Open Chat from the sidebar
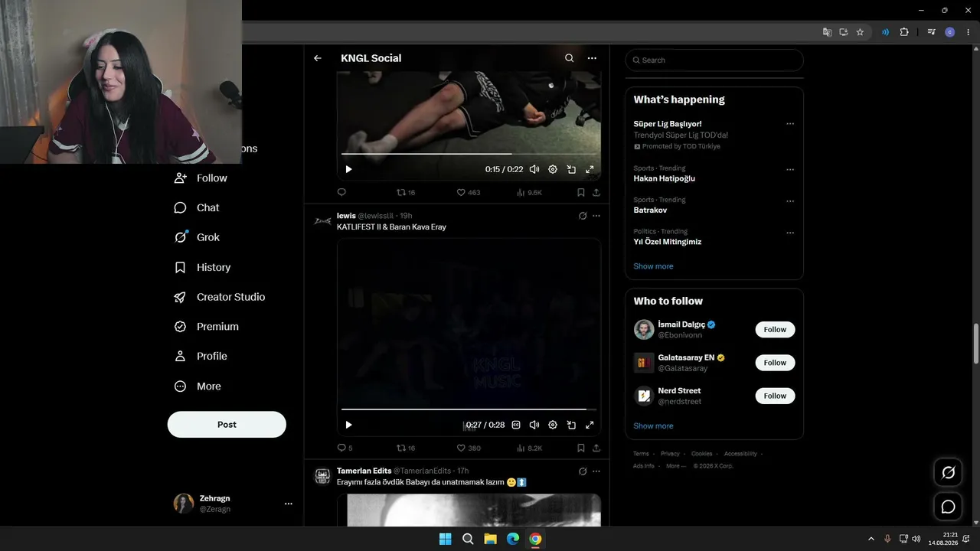980x551 pixels. 197,208
